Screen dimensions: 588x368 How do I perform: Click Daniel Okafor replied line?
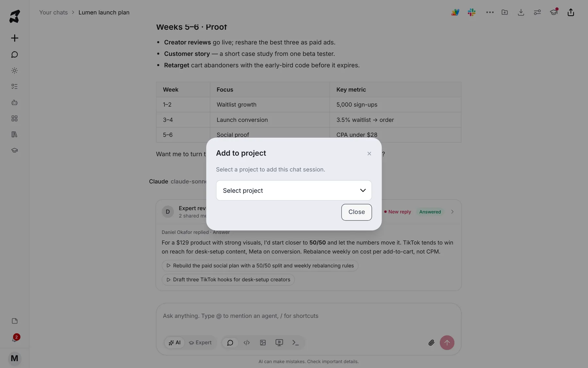coord(195,232)
